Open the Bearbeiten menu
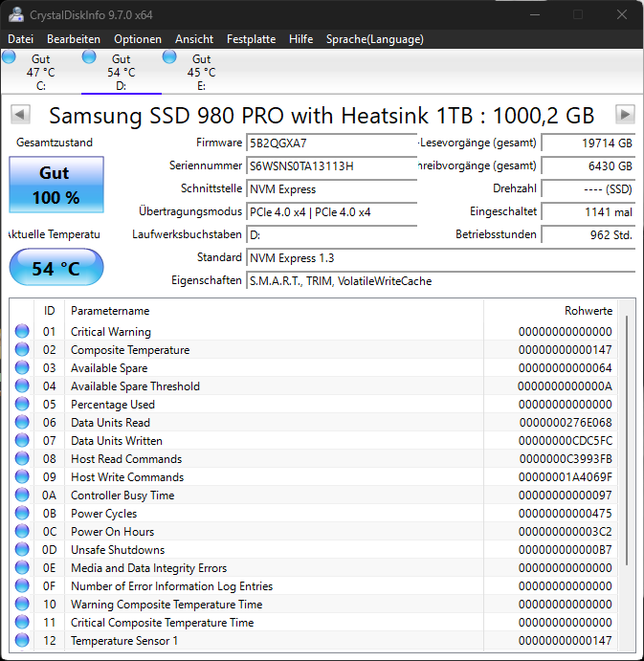This screenshot has width=644, height=661. (x=74, y=39)
